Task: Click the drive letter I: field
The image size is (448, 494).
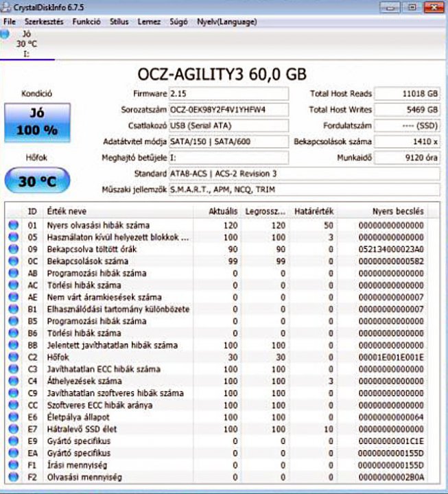Action: tap(228, 158)
